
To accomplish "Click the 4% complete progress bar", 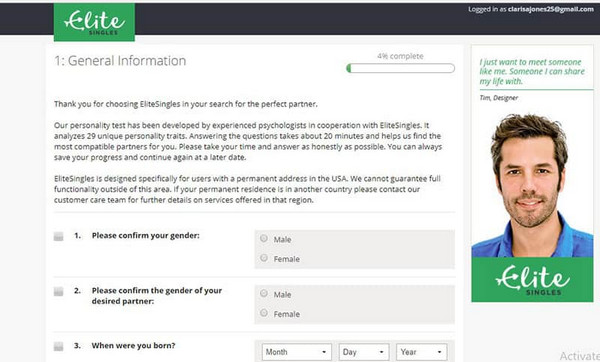I will coord(400,68).
